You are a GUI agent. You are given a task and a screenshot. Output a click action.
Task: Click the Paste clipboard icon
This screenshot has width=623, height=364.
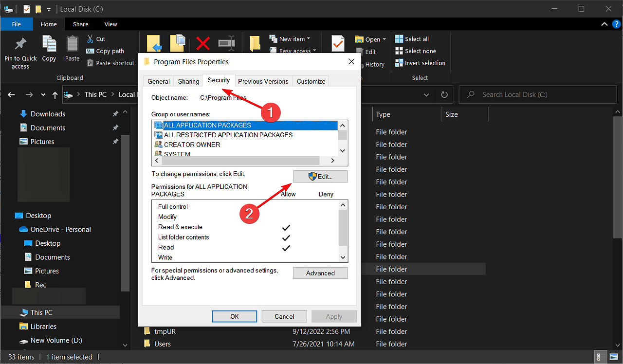pyautogui.click(x=73, y=44)
